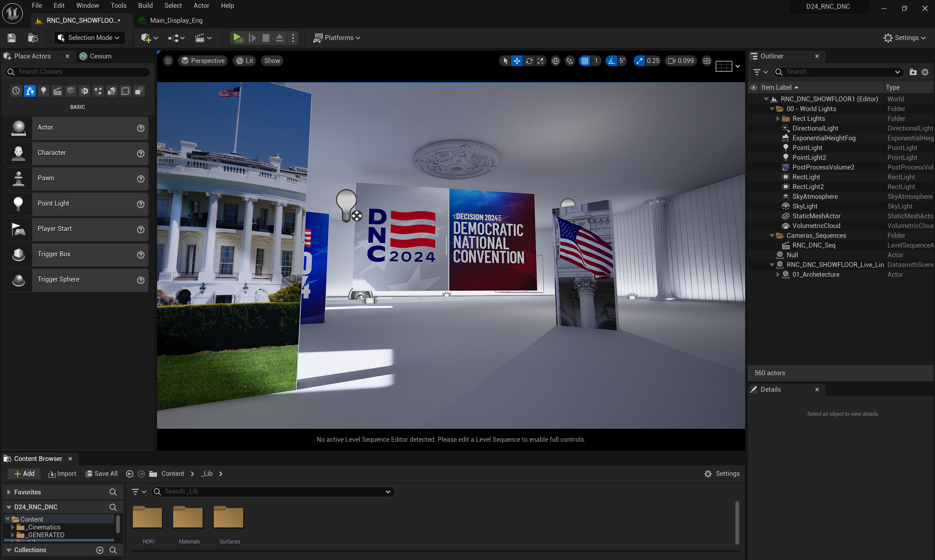Toggle scale snapping icon

click(639, 61)
